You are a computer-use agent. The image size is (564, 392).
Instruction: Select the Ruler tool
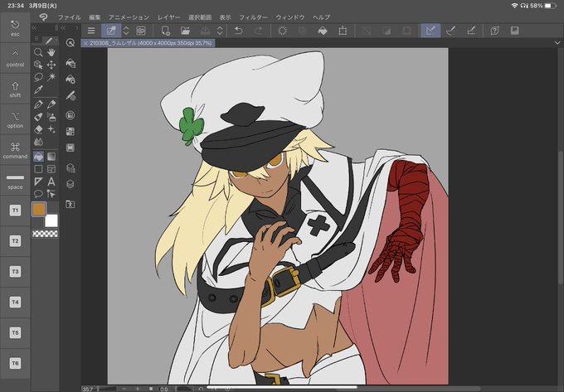pyautogui.click(x=38, y=181)
